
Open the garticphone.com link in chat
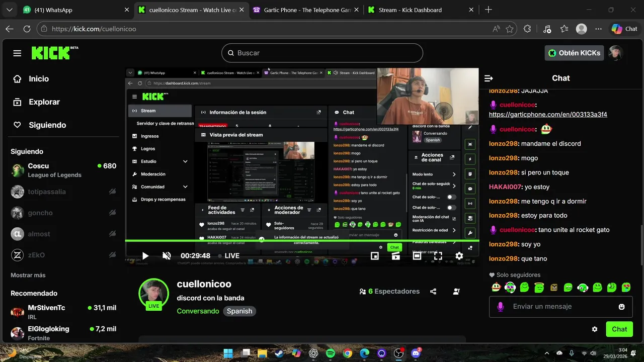[548, 114]
